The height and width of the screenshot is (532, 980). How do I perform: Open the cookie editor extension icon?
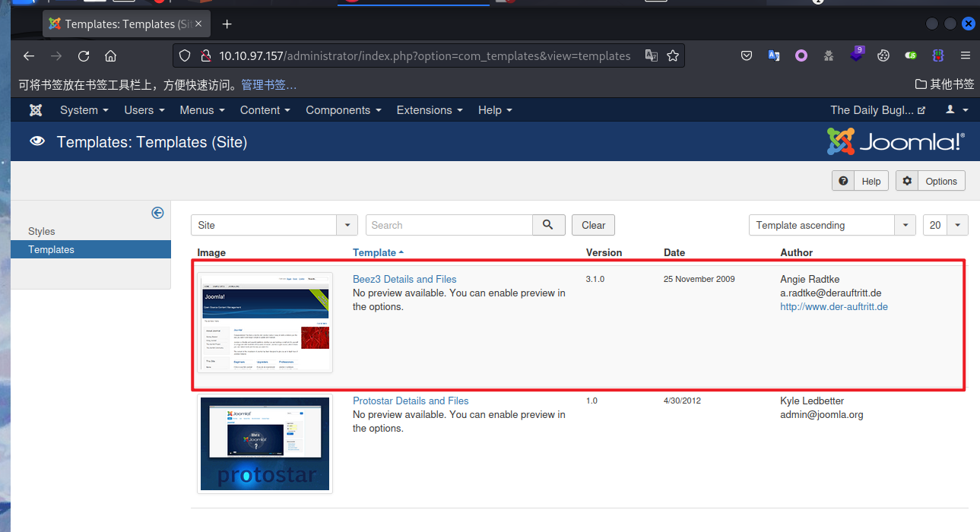click(x=883, y=55)
